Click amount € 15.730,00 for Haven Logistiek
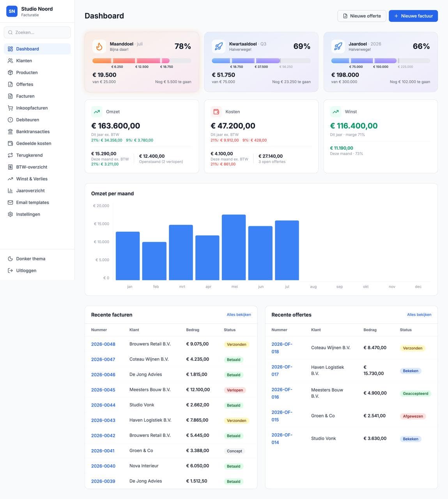Screen dimensions: 448x499 [374, 370]
